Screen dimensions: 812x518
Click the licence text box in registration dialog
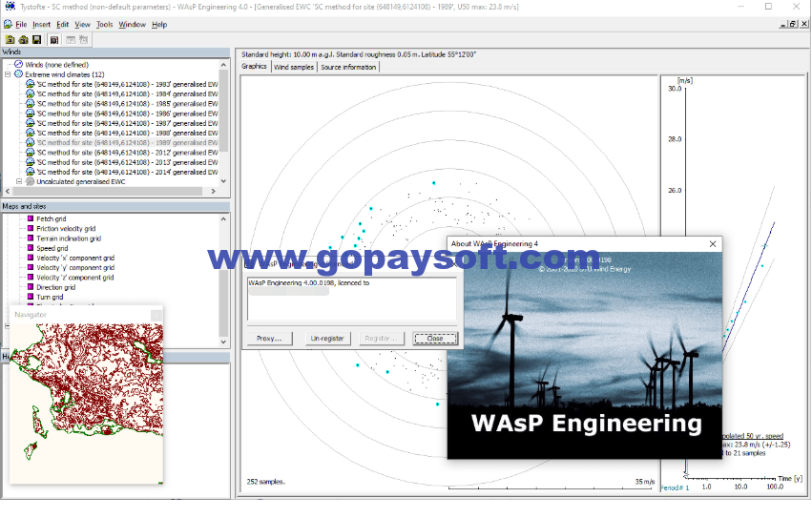[352, 299]
